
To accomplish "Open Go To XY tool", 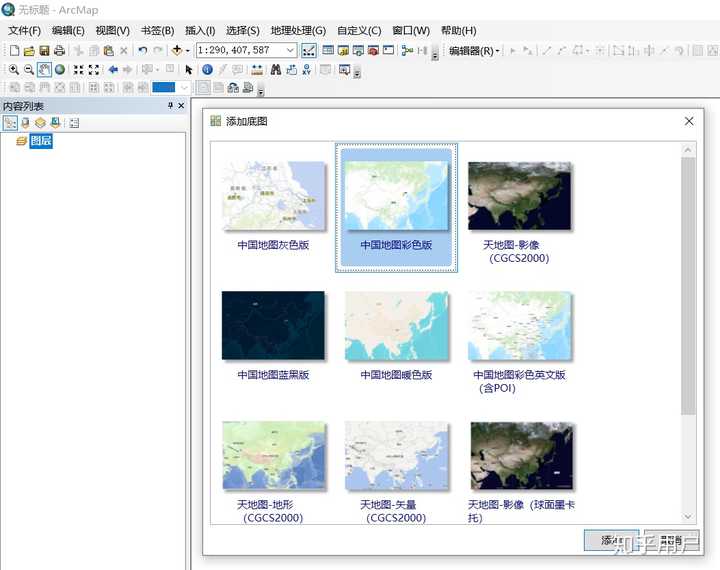I will point(306,70).
